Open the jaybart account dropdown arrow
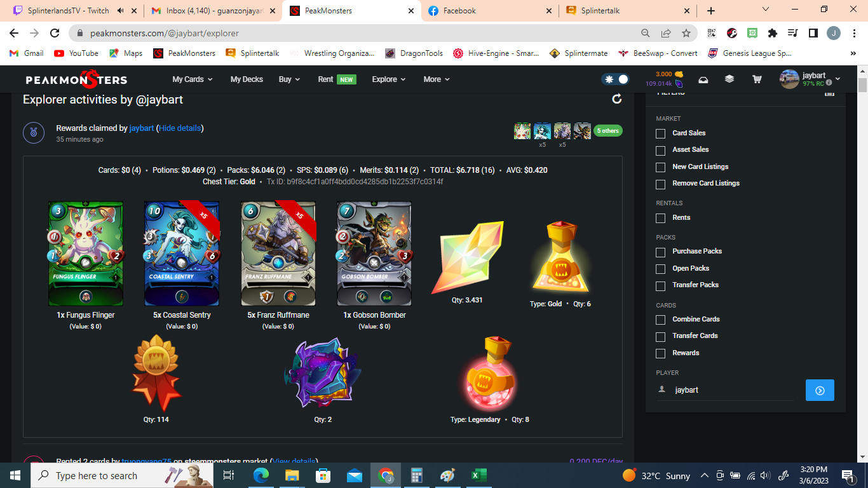Viewport: 868px width, 488px height. coord(837,79)
